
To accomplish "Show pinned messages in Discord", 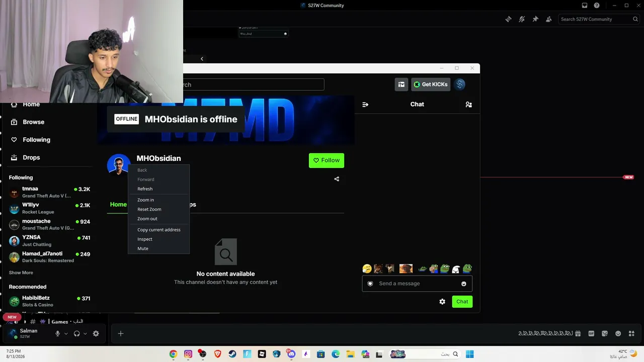I will (x=535, y=19).
